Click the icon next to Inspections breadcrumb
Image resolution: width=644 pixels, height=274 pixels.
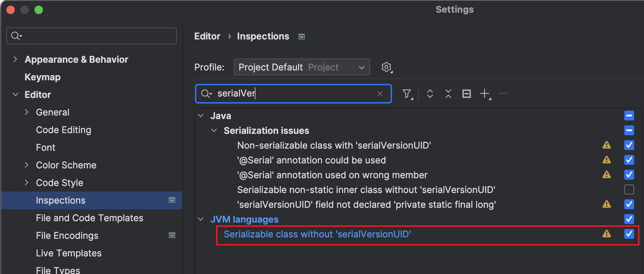pos(302,37)
